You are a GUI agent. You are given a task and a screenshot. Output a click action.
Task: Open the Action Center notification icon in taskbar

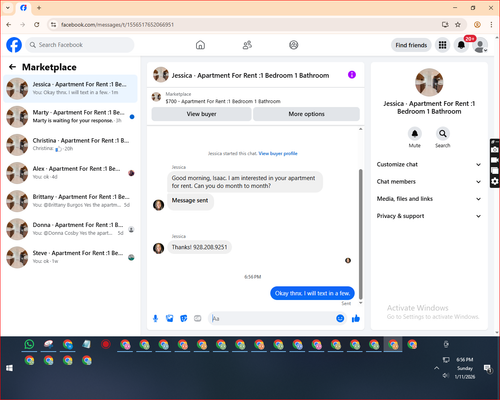(x=488, y=368)
